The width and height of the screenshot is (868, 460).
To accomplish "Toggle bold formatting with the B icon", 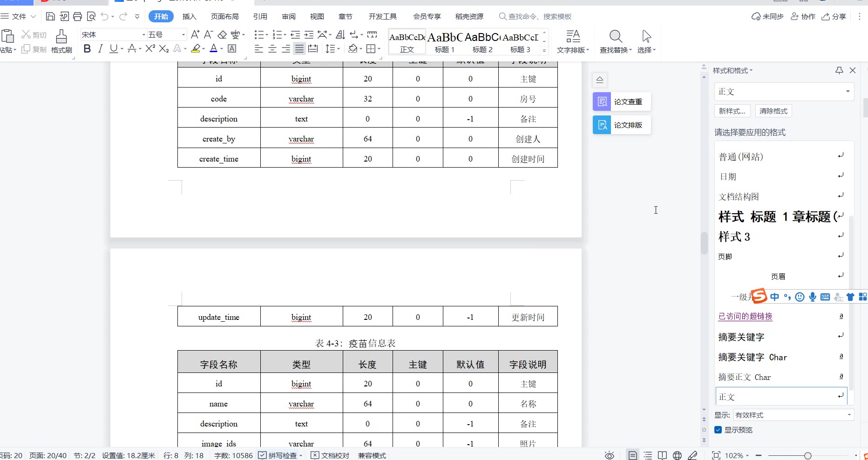I will point(87,49).
